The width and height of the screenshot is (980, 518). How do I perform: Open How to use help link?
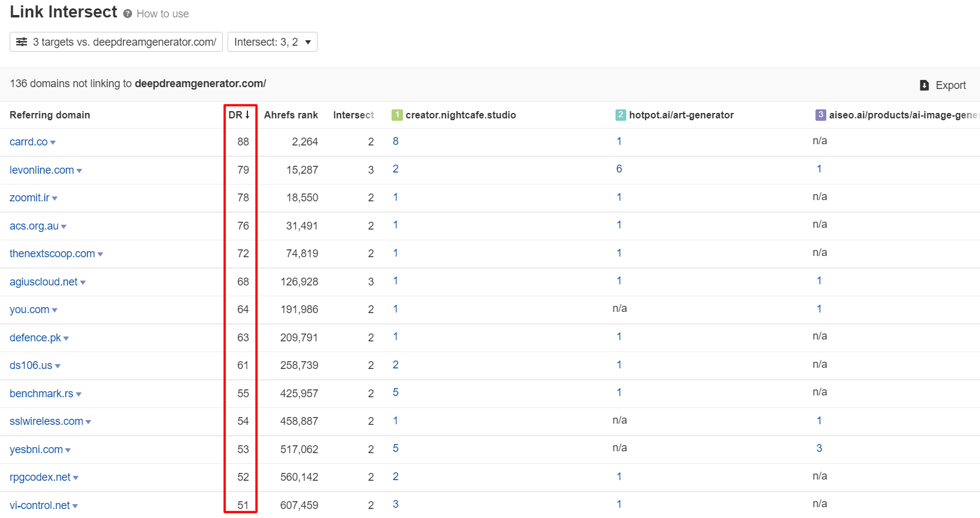[163, 14]
